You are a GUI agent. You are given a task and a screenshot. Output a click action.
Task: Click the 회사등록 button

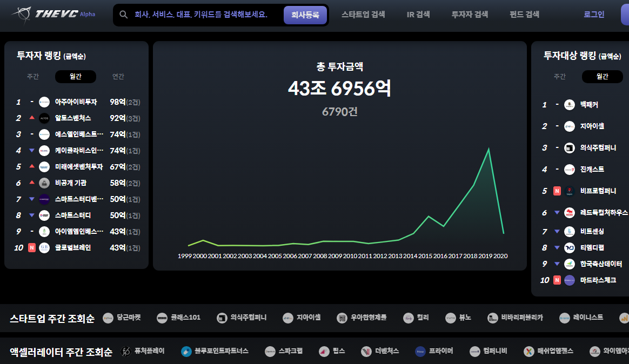[x=305, y=15]
